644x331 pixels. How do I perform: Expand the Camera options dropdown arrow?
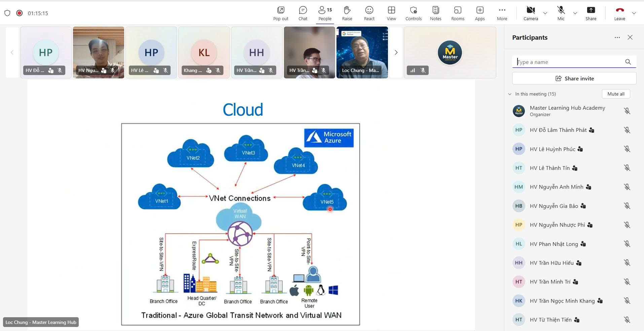[545, 13]
